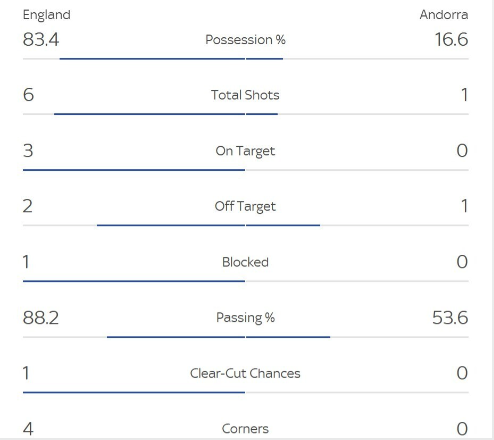Select the Passing % label

pyautogui.click(x=245, y=318)
